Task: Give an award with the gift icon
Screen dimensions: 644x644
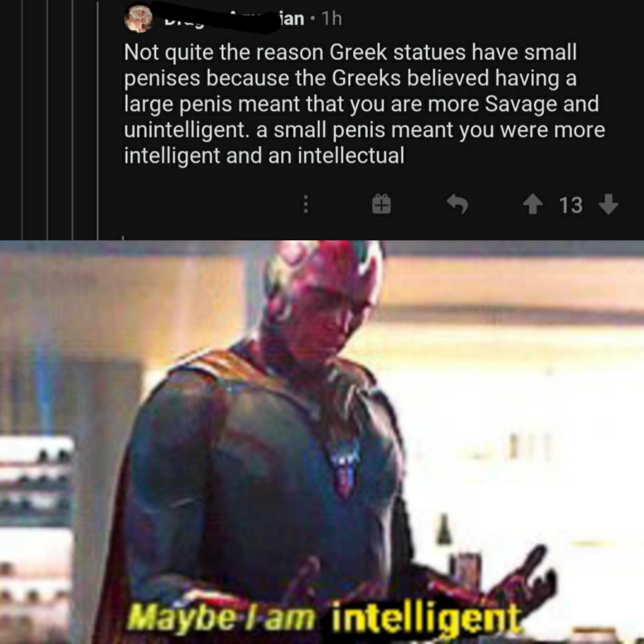Action: [381, 204]
